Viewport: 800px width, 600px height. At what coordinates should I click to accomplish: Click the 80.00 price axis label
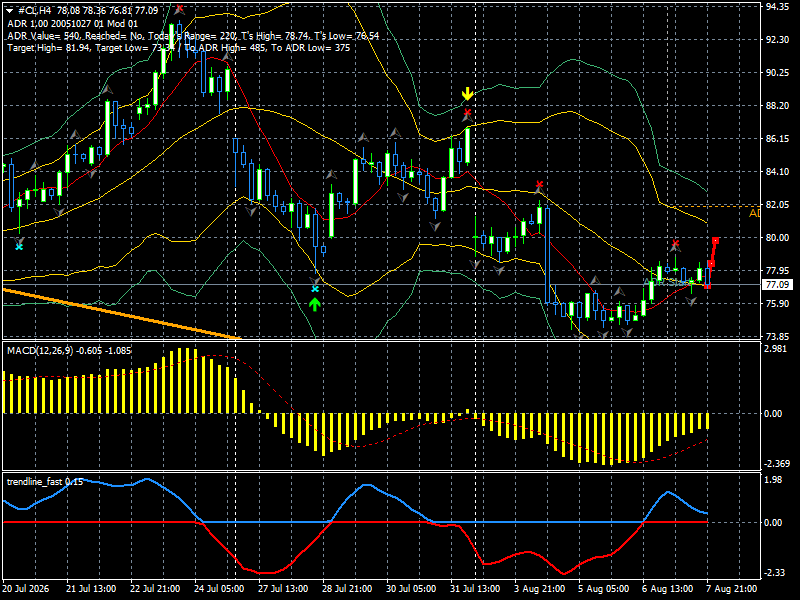(777, 238)
